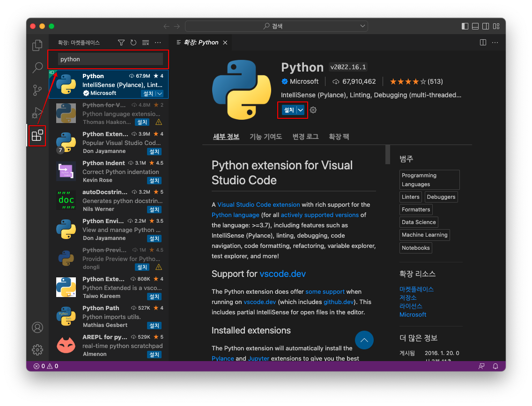Viewport: 532px width, 406px height.
Task: Click the command center 검색 box
Action: coord(276,26)
